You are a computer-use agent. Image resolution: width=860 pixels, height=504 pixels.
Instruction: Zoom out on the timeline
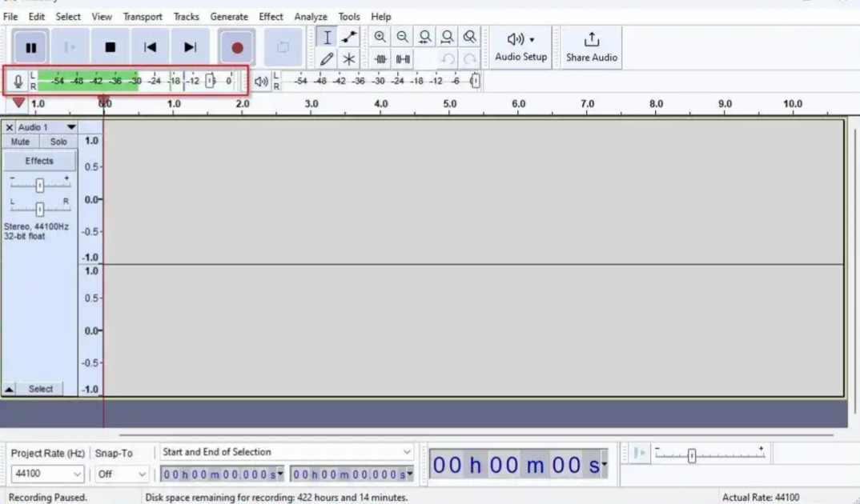(x=402, y=37)
